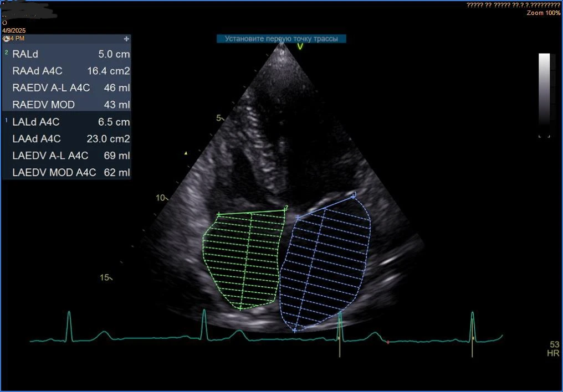
Task: Click the value 16.4 cm2
Action: point(109,71)
